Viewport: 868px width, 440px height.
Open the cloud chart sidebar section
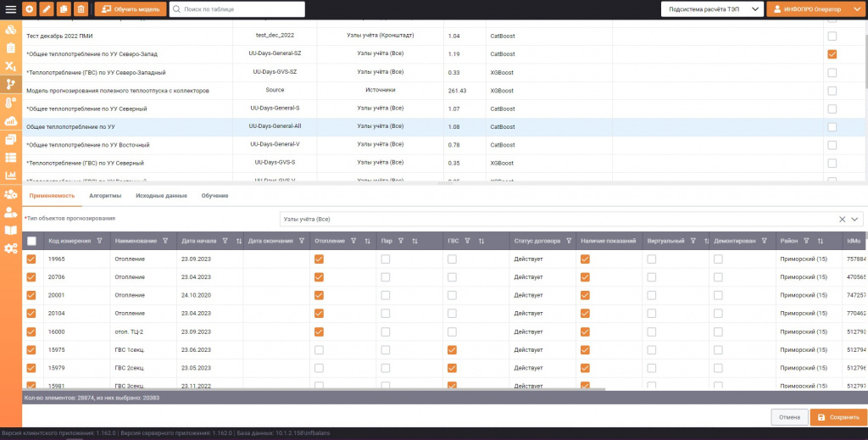[10, 120]
